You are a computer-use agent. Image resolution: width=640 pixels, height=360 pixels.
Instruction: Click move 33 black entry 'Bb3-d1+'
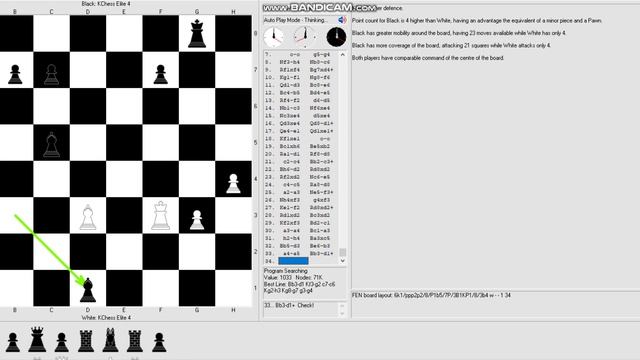[321, 253]
